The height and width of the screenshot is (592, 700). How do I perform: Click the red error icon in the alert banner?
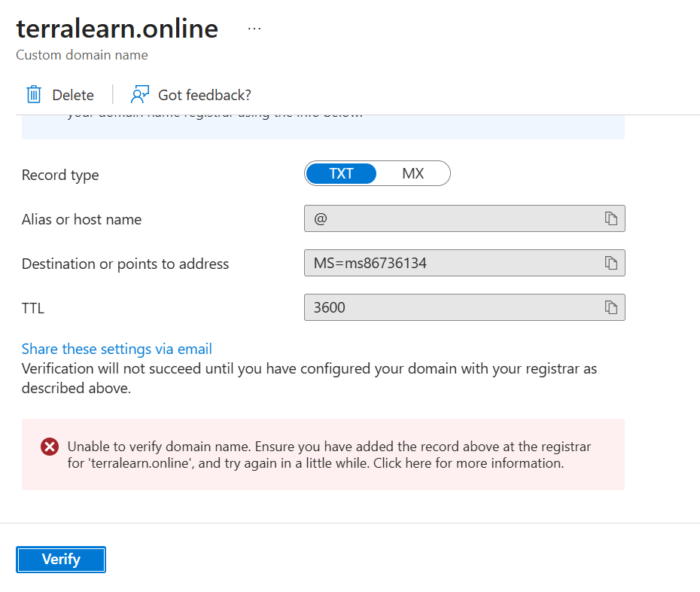point(49,446)
